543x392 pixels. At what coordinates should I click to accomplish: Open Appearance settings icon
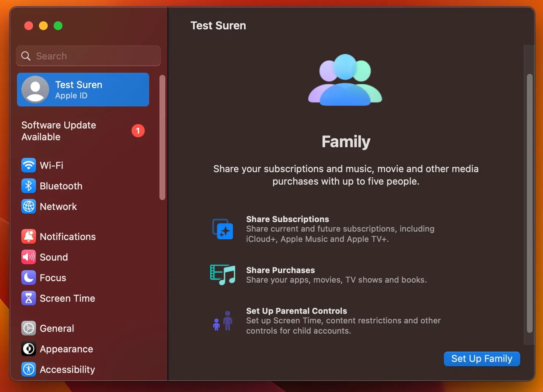pyautogui.click(x=29, y=349)
